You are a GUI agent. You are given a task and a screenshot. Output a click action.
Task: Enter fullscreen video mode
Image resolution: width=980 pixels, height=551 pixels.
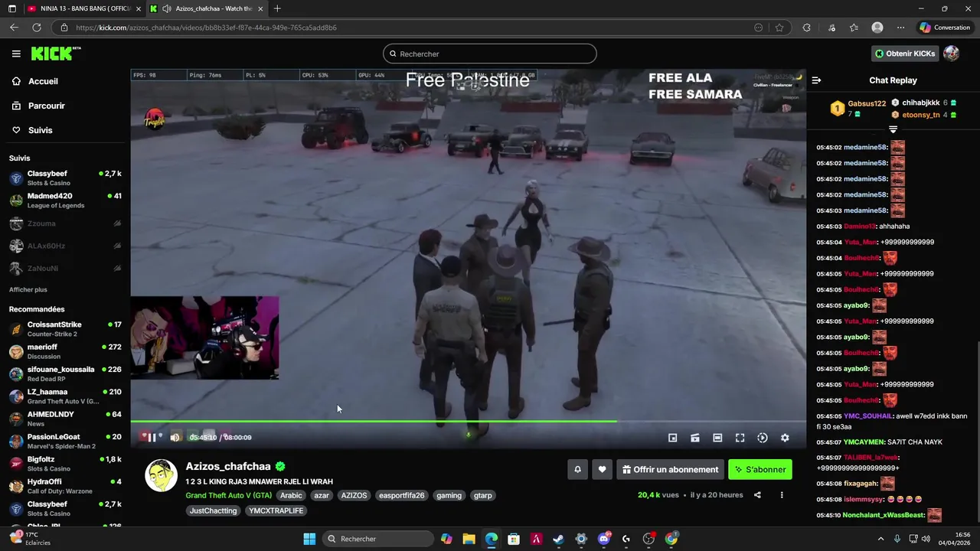(740, 438)
